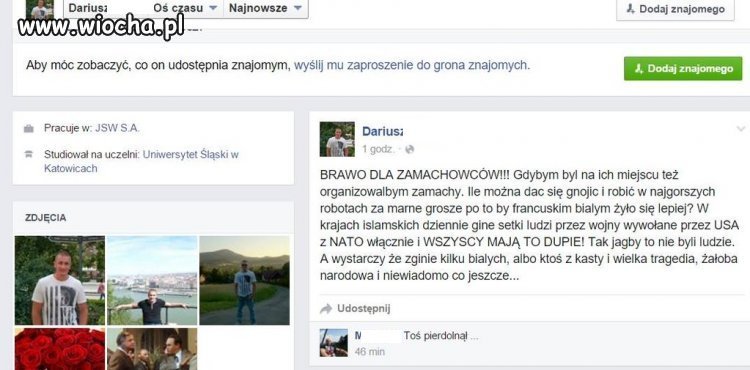Open photo of man by river cityscape

click(x=152, y=280)
